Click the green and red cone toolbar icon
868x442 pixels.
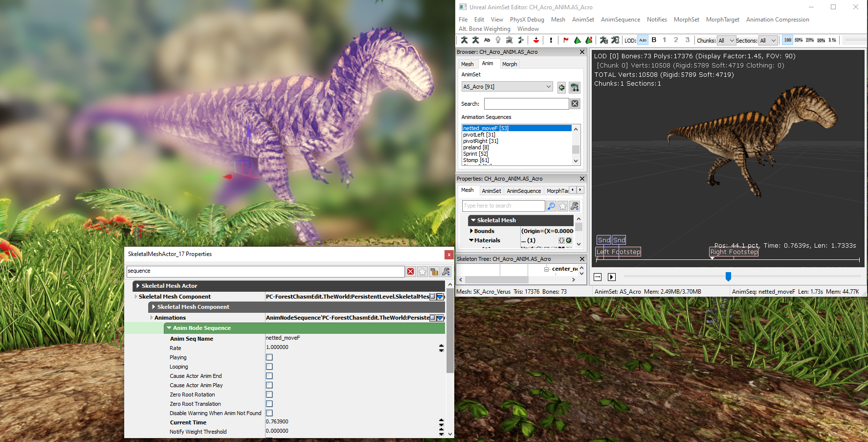pos(589,40)
